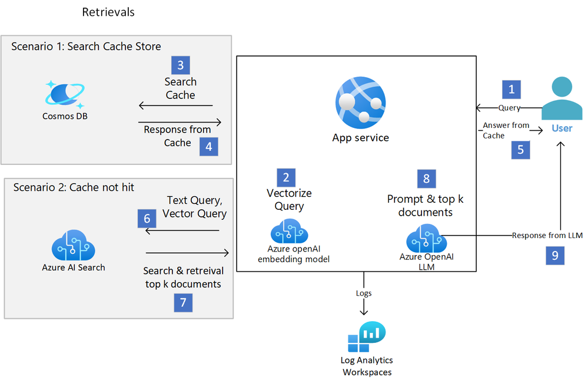Screen dimensions: 588x383
Task: Select the 'Log Analytics Workspaces' caption
Action: 367,366
